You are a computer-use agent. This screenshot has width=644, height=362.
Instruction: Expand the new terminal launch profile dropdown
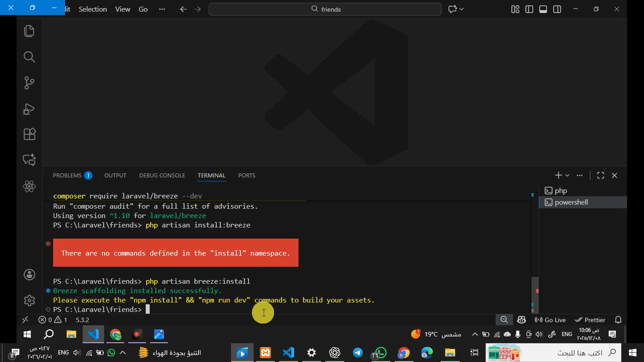tap(568, 175)
